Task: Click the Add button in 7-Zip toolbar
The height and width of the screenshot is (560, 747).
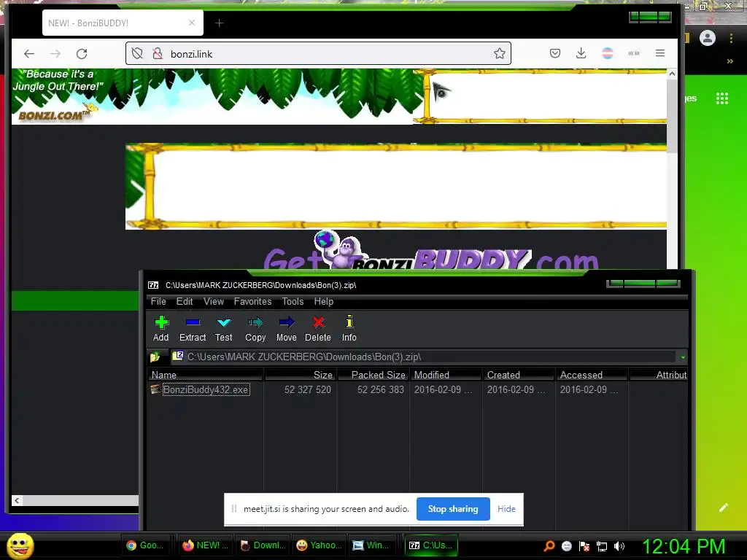Action: [161, 329]
